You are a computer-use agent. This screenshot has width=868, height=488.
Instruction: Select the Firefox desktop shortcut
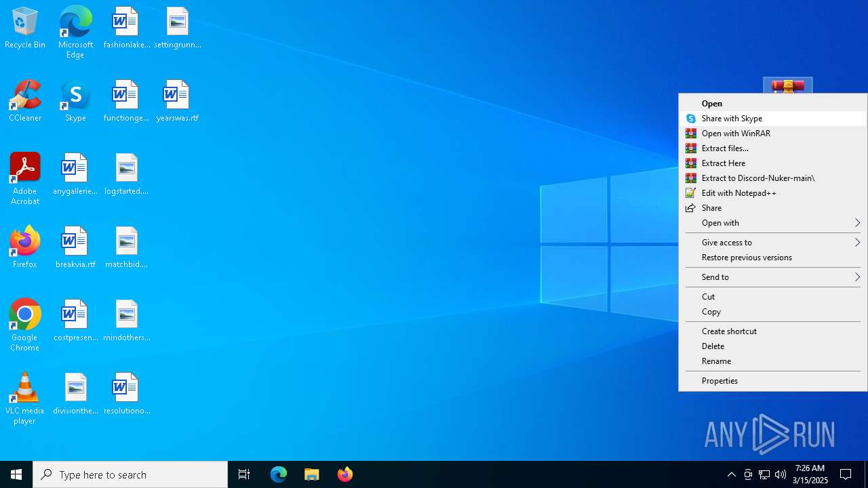(x=25, y=248)
